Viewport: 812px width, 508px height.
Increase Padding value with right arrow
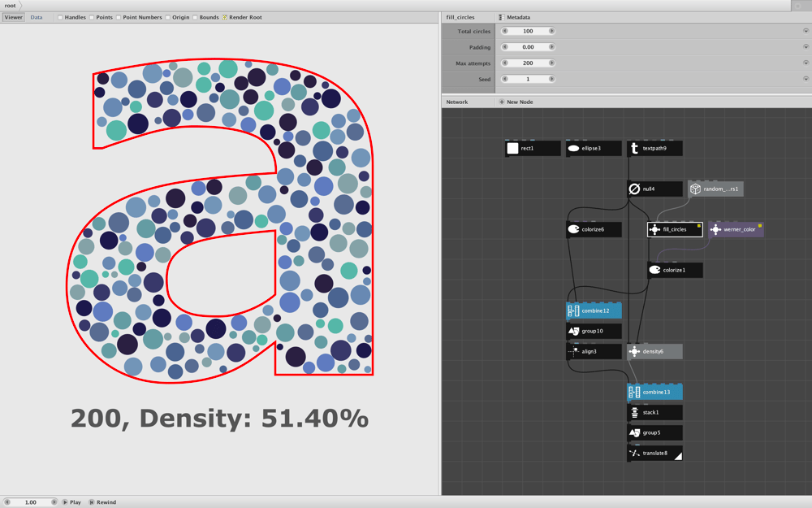[551, 47]
